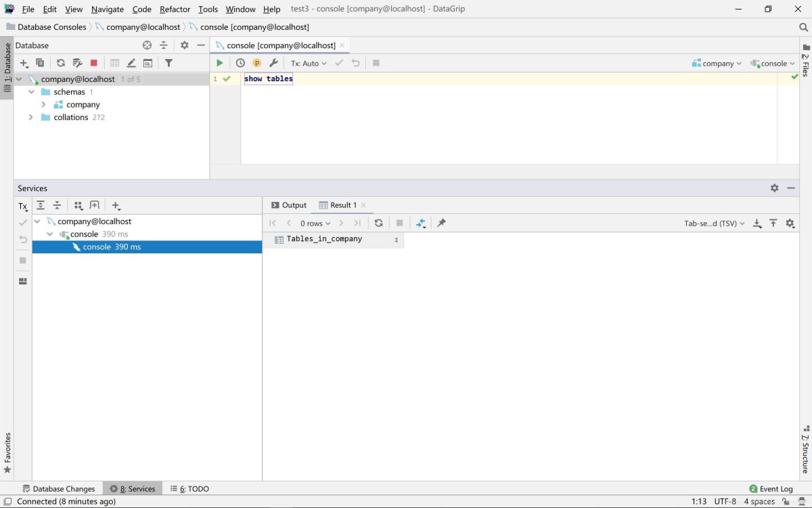
Task: Click the Filter funnel icon in Database panel
Action: (168, 63)
